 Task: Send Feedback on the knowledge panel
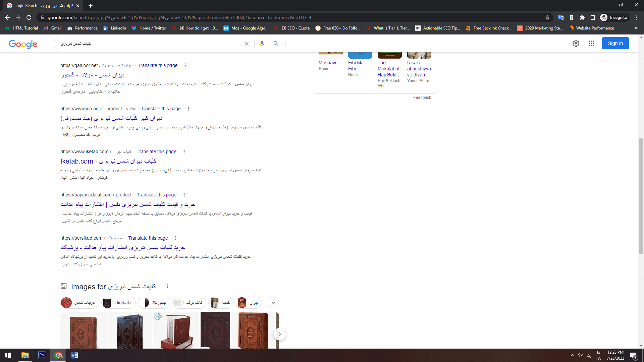coord(422,98)
